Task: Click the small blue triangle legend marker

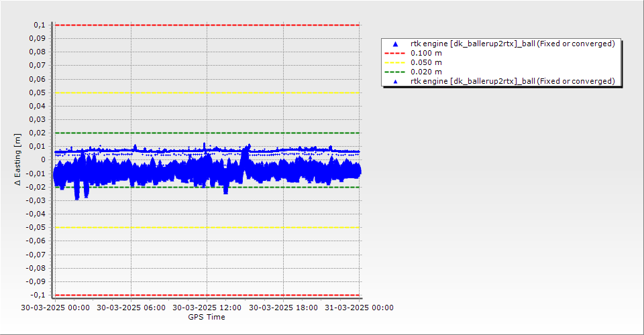Action: tap(395, 81)
